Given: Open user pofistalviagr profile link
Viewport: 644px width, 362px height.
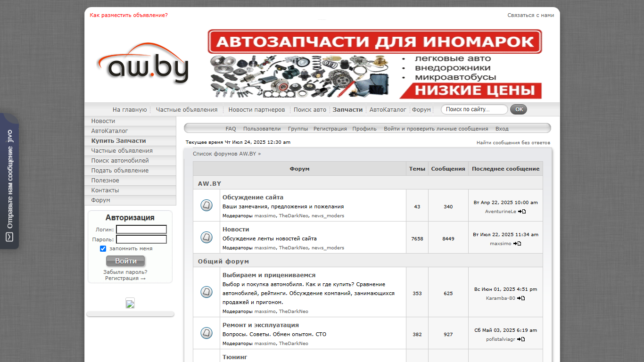Looking at the screenshot, I should pos(501,339).
